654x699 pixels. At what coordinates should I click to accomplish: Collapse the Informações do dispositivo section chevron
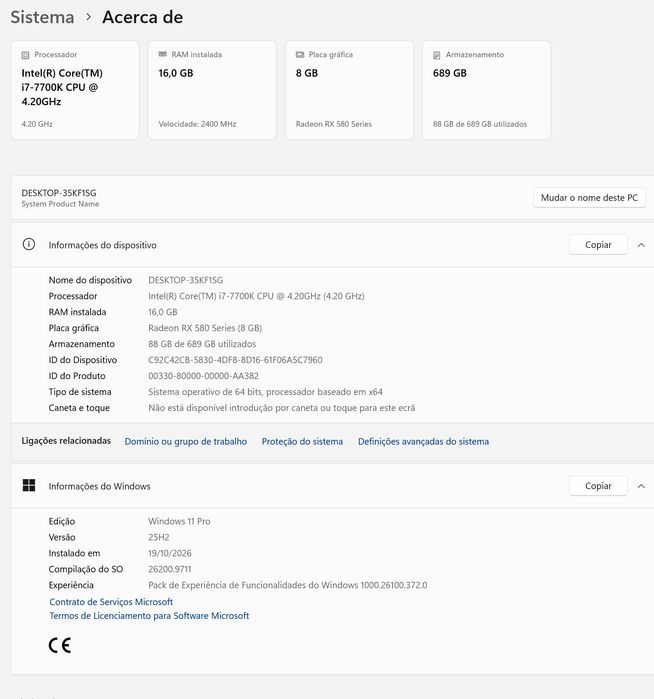[x=641, y=245]
